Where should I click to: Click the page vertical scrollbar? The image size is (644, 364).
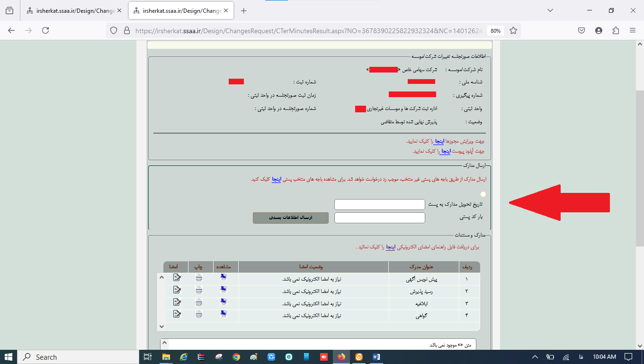click(x=639, y=168)
